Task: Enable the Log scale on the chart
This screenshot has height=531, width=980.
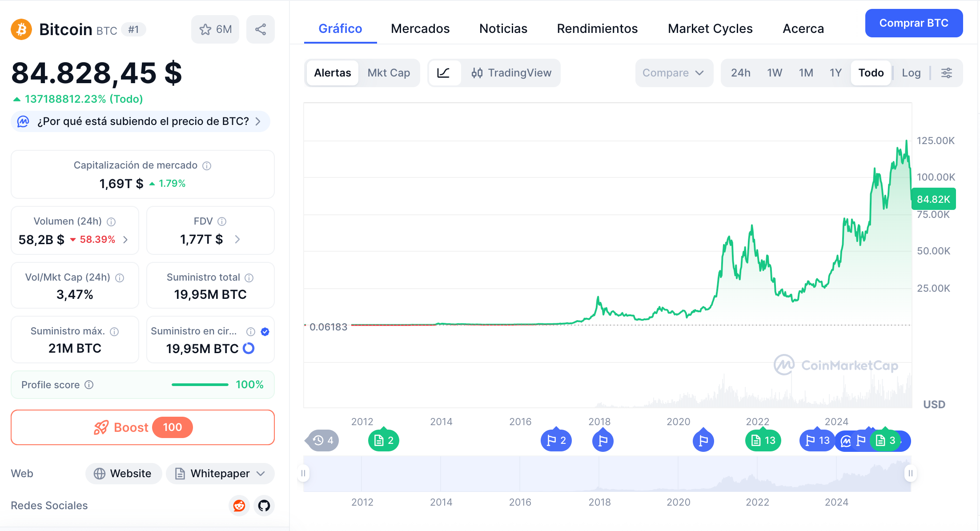Action: pyautogui.click(x=911, y=73)
